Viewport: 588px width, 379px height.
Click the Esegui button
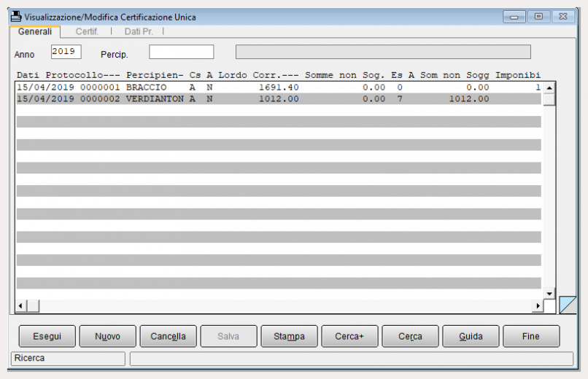(47, 336)
